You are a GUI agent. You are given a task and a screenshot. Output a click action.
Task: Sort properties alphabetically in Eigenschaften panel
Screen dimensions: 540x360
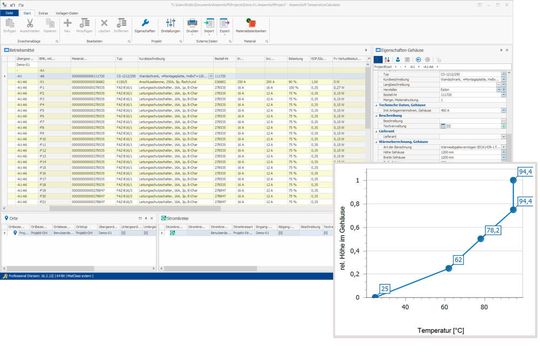click(x=387, y=60)
